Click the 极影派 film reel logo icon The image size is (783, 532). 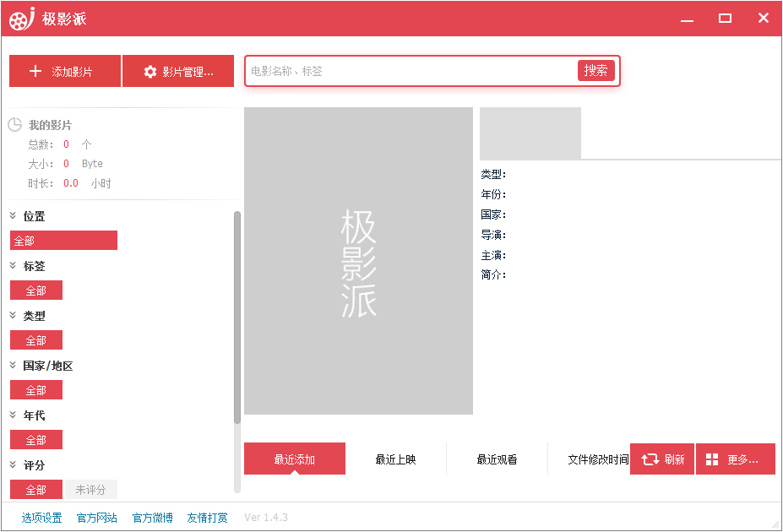(x=22, y=19)
